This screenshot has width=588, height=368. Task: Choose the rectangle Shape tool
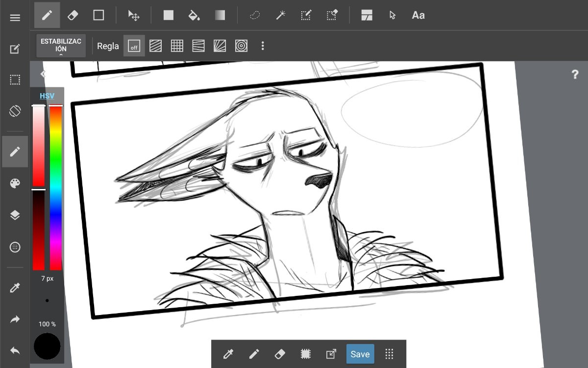click(98, 15)
